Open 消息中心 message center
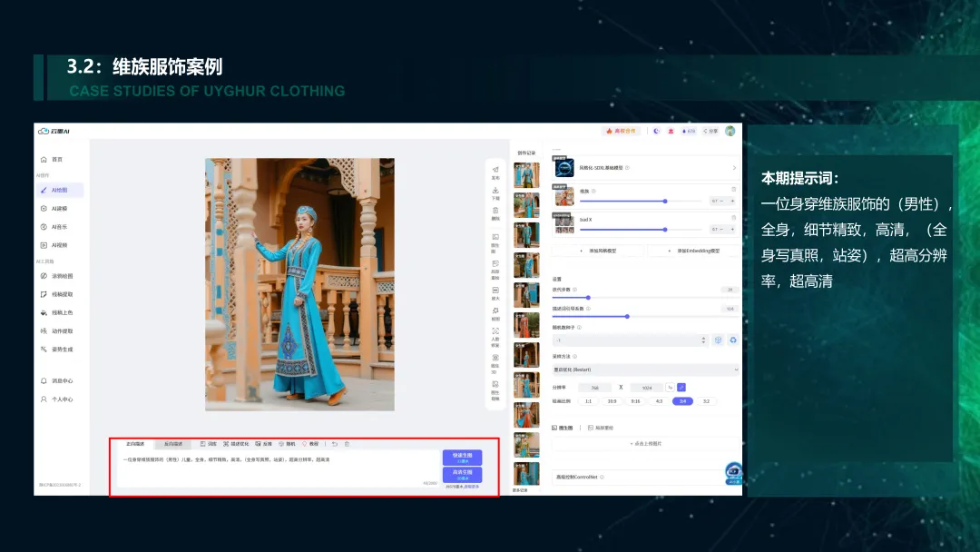 (x=56, y=380)
